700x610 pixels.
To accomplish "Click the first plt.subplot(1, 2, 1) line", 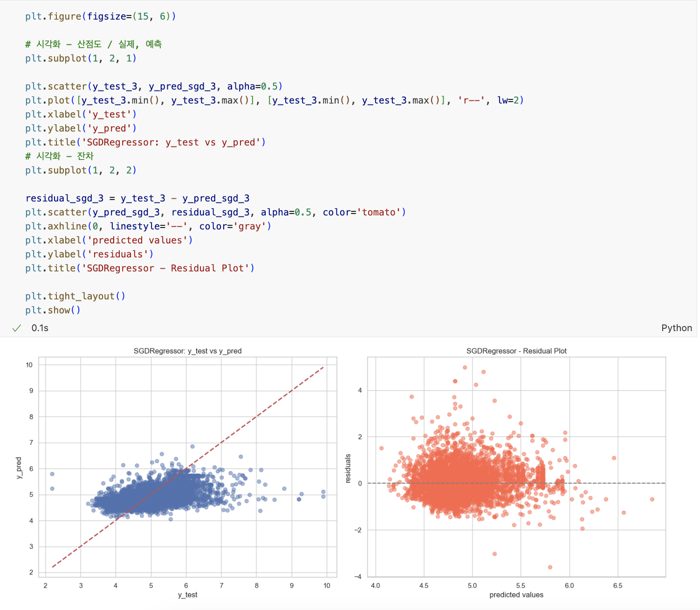I will [81, 58].
